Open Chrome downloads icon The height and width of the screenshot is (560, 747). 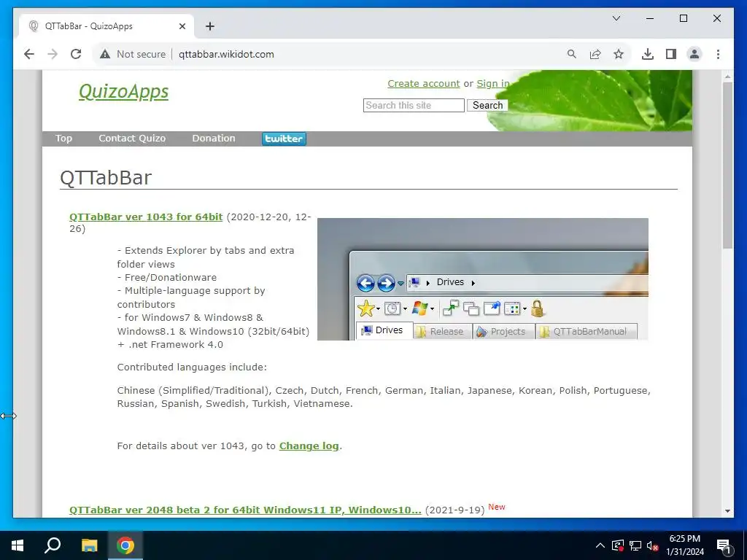(x=648, y=54)
